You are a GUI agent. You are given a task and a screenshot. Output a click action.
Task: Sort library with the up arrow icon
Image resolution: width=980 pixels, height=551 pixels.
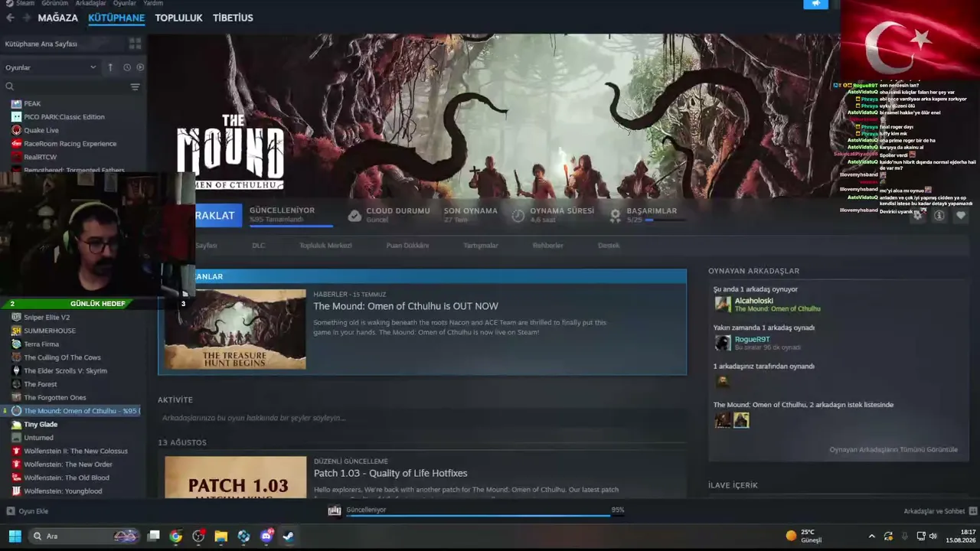[110, 67]
